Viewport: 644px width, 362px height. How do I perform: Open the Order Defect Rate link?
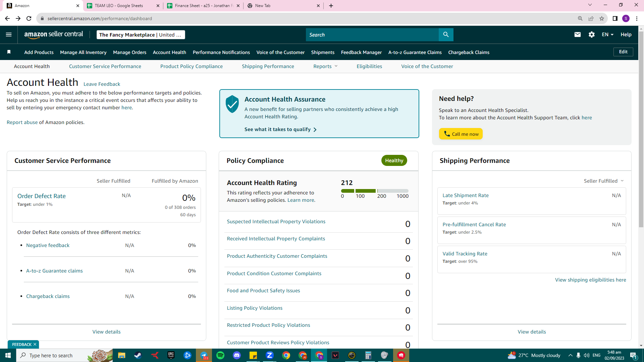point(42,196)
